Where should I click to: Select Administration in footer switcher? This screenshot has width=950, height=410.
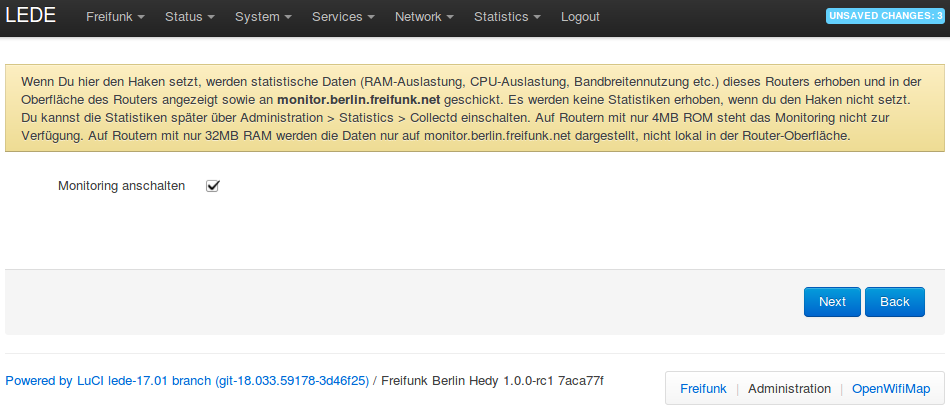(789, 388)
